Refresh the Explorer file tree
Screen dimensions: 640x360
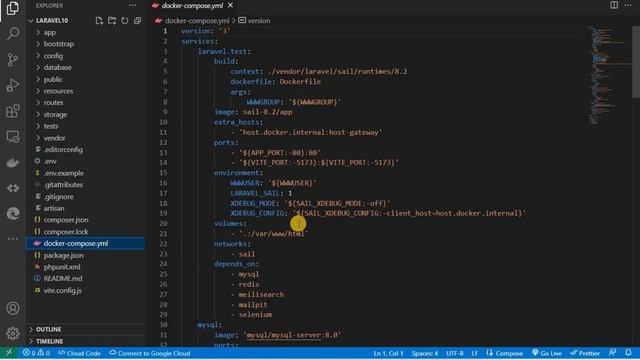124,20
